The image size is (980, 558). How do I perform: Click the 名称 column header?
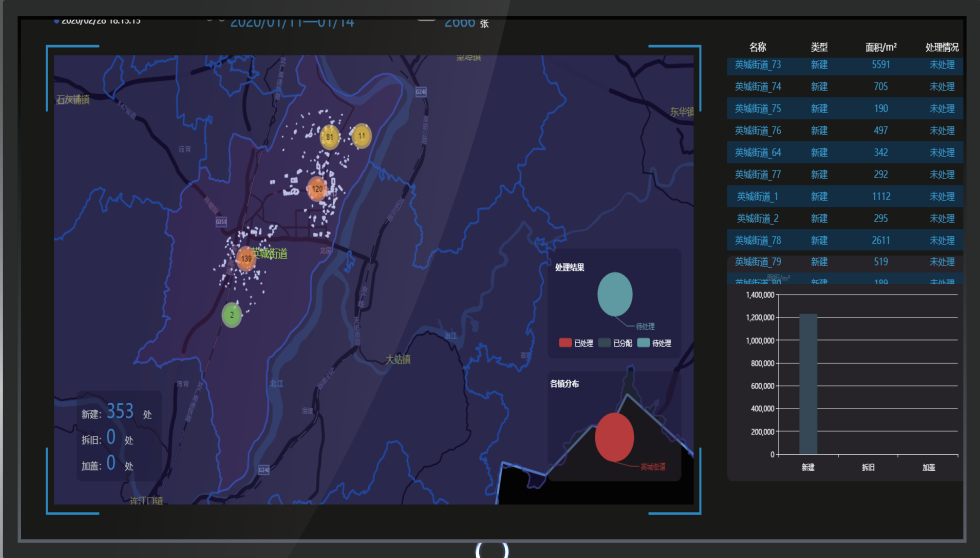(757, 47)
